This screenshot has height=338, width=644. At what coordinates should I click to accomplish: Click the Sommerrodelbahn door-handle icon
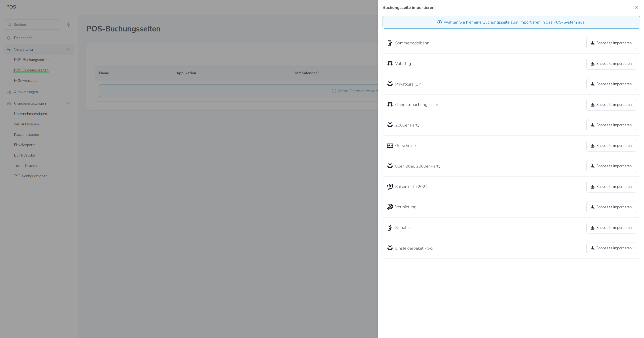coord(390,43)
